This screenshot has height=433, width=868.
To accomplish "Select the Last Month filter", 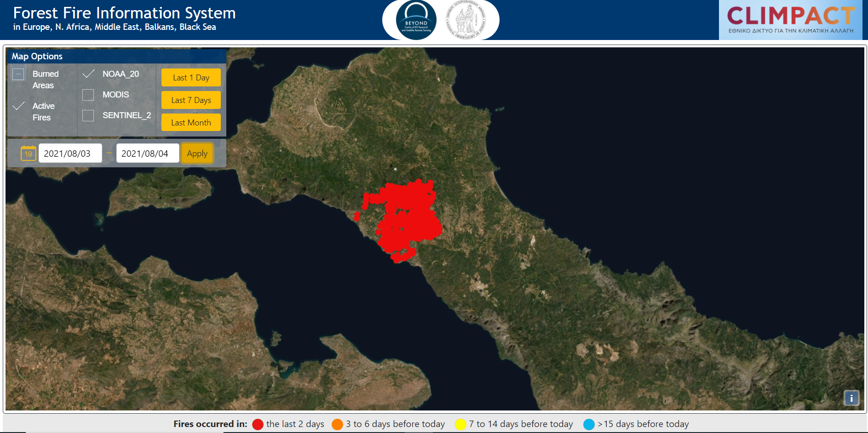I will [191, 123].
